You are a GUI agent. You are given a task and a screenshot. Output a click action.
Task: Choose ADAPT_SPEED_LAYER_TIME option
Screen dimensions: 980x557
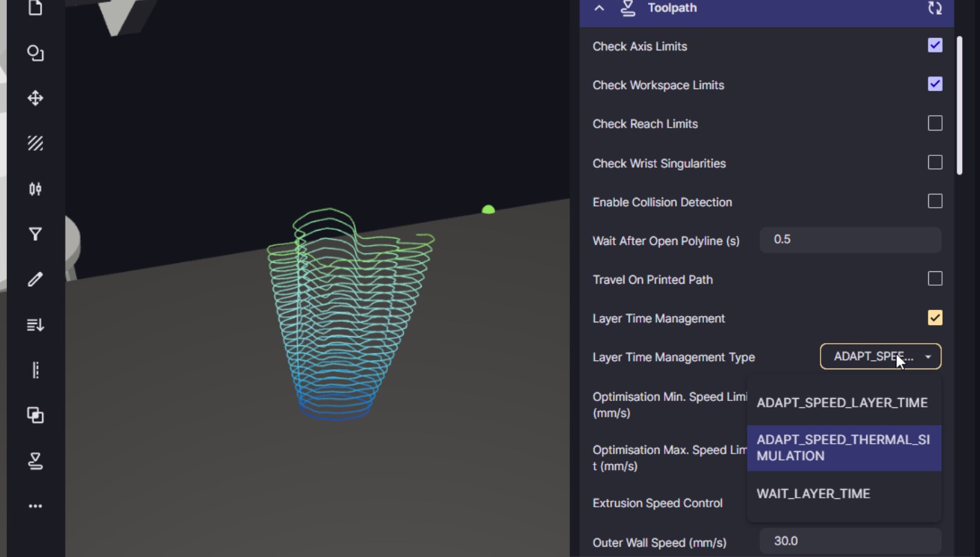(842, 403)
